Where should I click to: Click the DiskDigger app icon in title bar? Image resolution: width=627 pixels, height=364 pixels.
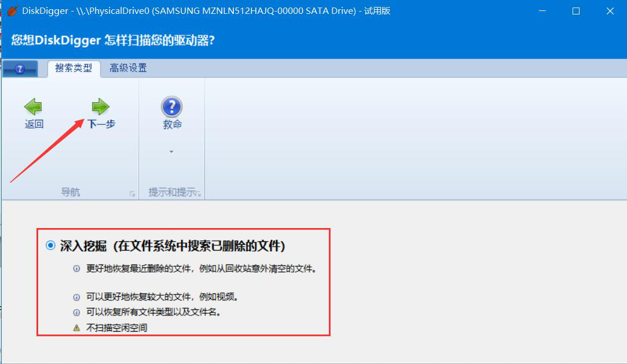pyautogui.click(x=12, y=11)
